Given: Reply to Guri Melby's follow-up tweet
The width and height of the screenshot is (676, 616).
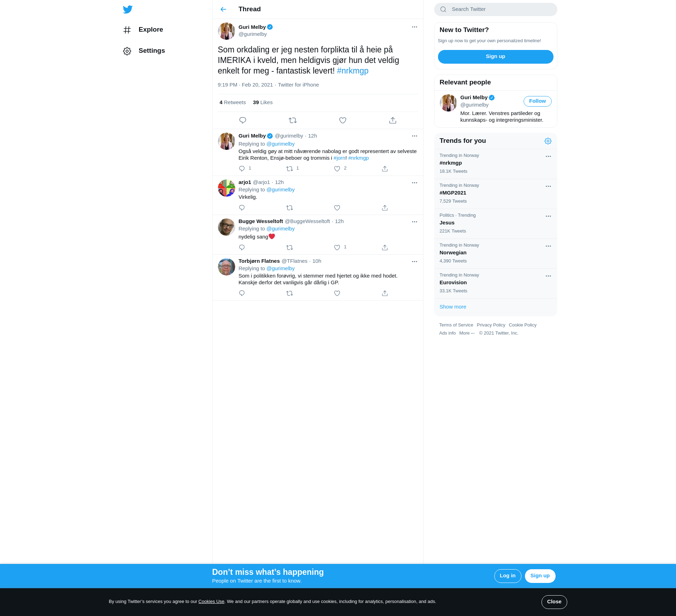Looking at the screenshot, I should pyautogui.click(x=242, y=169).
